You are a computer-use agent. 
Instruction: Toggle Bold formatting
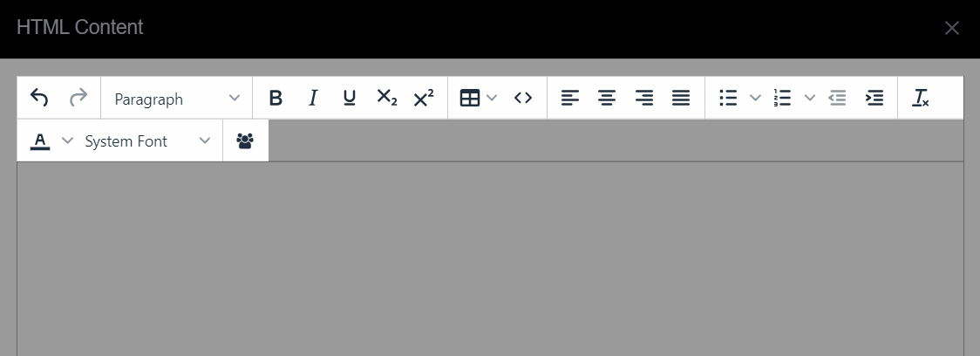276,99
